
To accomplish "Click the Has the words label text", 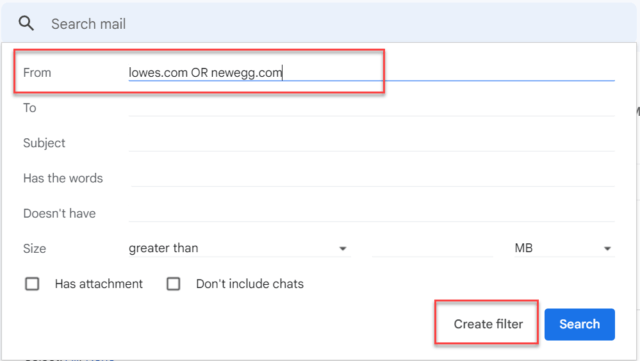I will point(63,178).
